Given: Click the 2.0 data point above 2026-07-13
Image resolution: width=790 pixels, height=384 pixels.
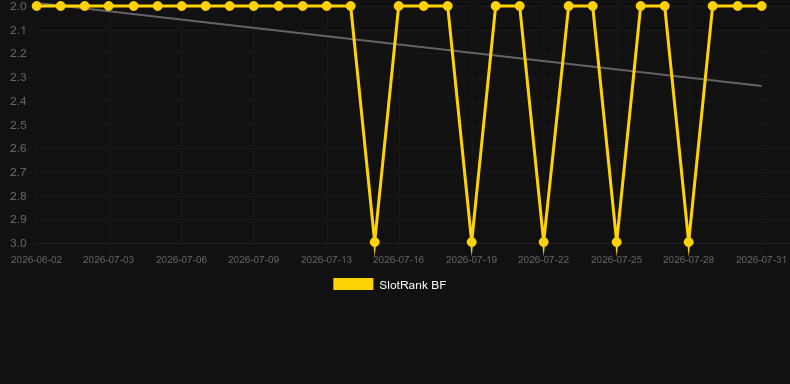Looking at the screenshot, I should coord(326,6).
